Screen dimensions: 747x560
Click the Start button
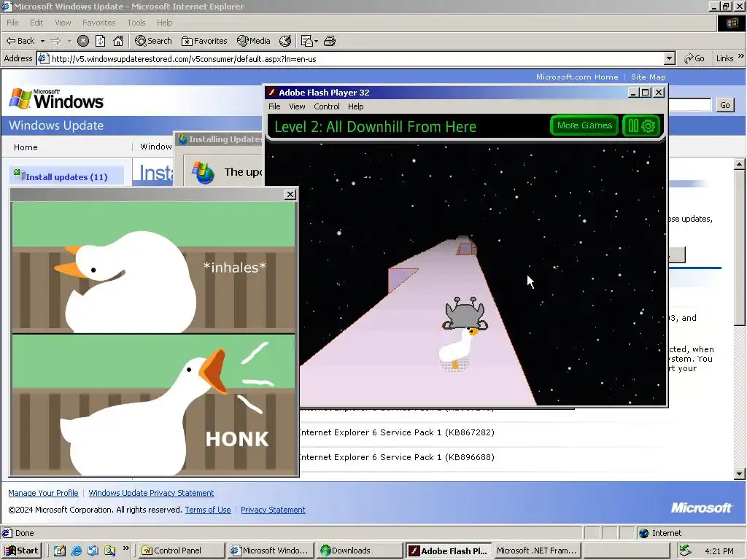[21, 551]
